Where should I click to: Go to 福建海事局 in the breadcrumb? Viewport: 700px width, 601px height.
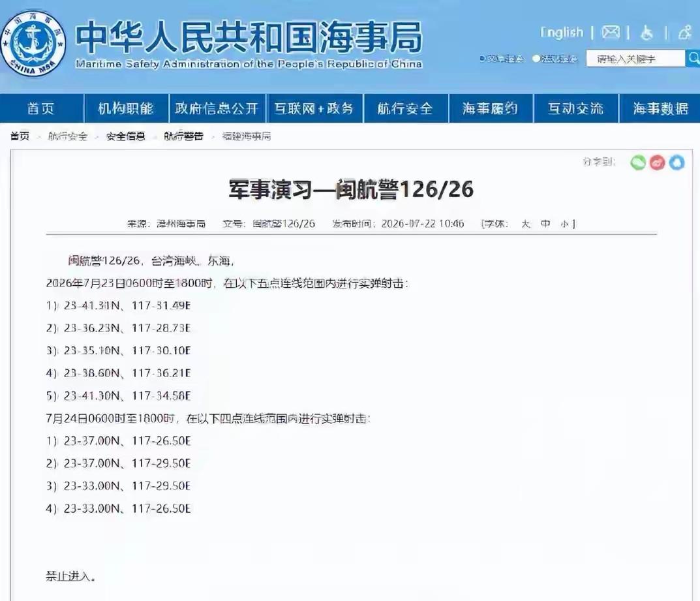pyautogui.click(x=247, y=136)
